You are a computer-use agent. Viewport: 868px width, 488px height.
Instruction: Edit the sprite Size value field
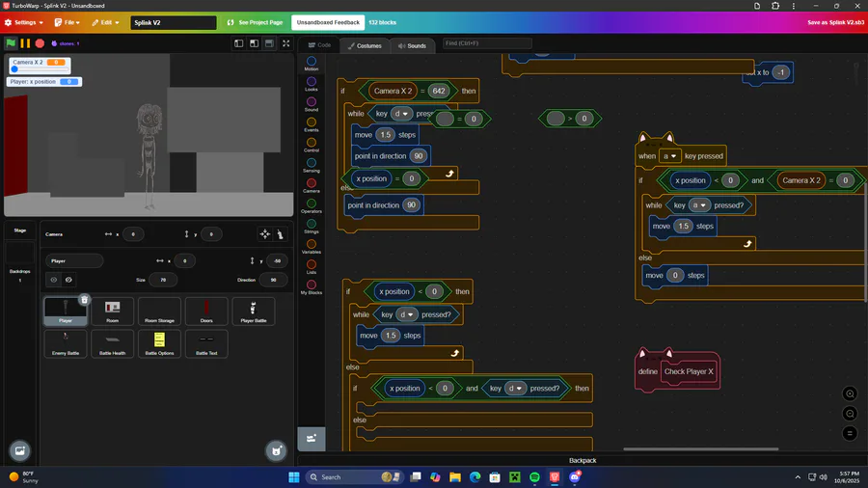(163, 280)
